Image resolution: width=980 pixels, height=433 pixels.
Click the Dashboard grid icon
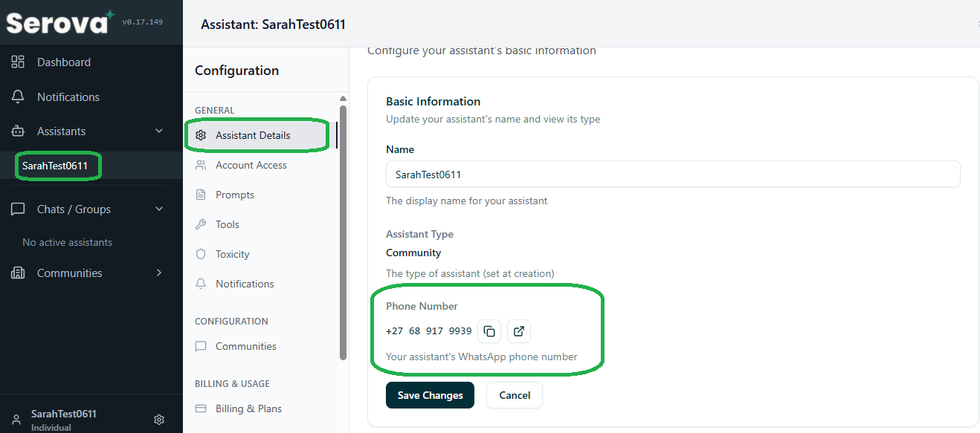coord(18,62)
